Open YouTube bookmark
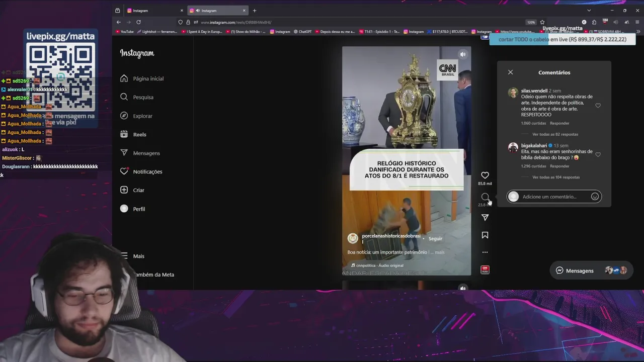 [x=125, y=32]
